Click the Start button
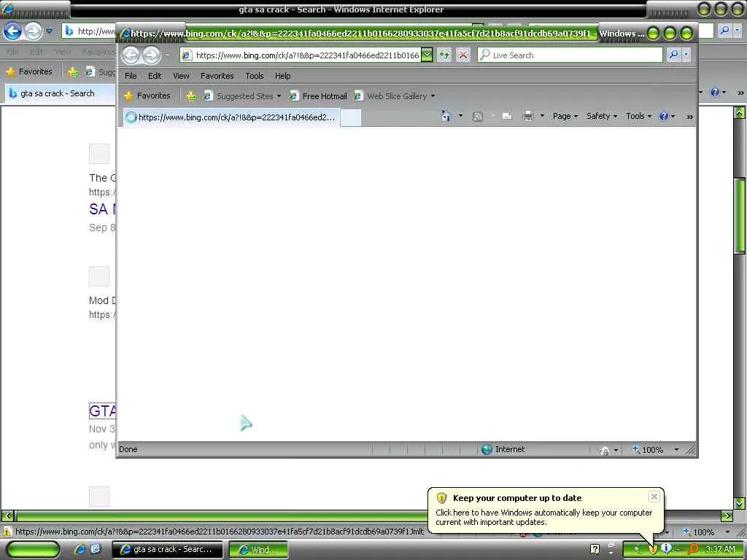The width and height of the screenshot is (747, 560). pyautogui.click(x=34, y=549)
